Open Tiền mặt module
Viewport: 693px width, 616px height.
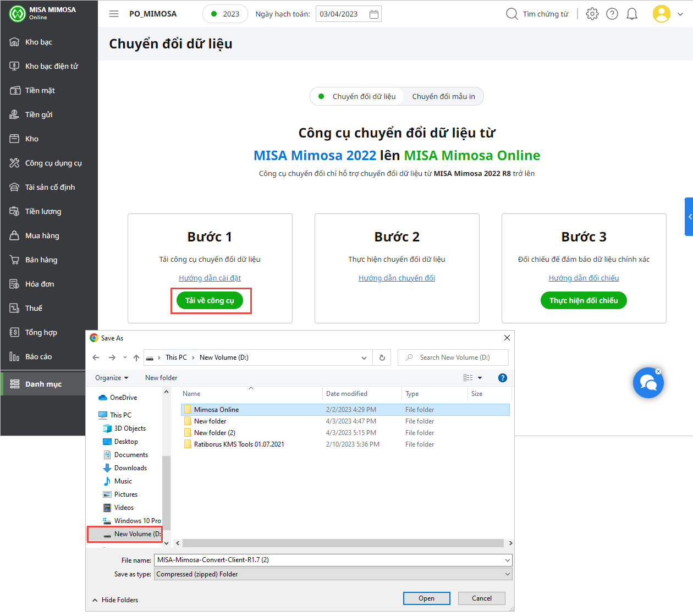[x=49, y=90]
